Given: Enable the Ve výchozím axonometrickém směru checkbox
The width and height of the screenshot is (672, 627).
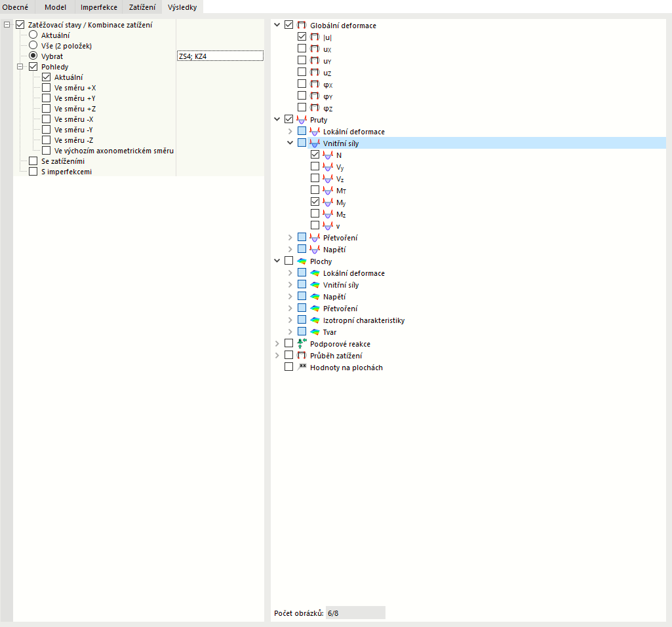Looking at the screenshot, I should 47,150.
